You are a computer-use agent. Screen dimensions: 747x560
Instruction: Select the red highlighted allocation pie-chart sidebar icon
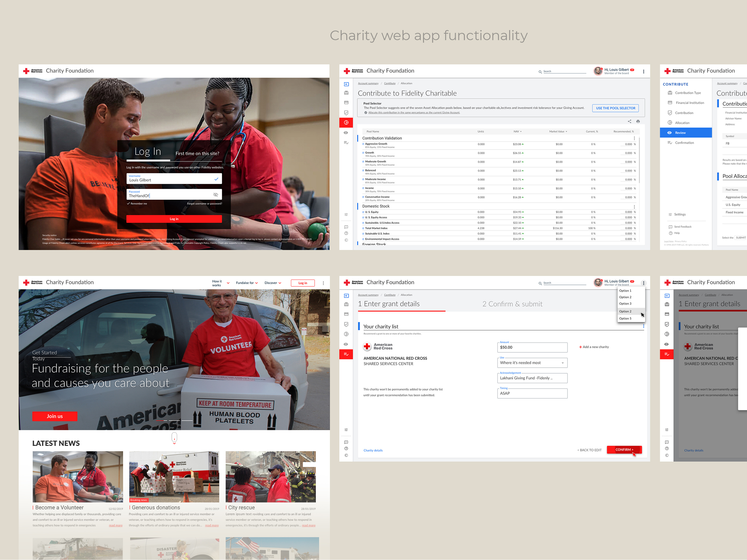[x=346, y=122]
